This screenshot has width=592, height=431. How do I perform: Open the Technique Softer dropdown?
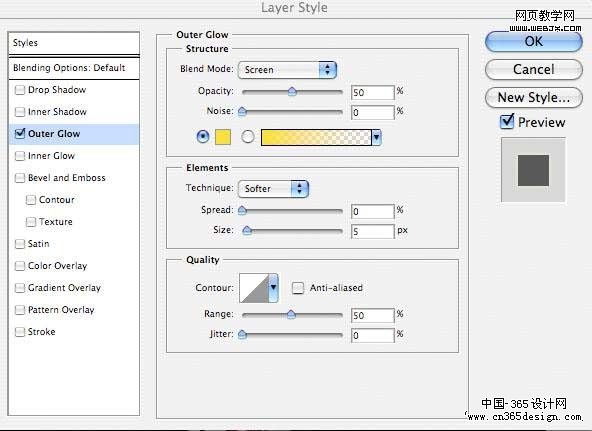coord(273,189)
